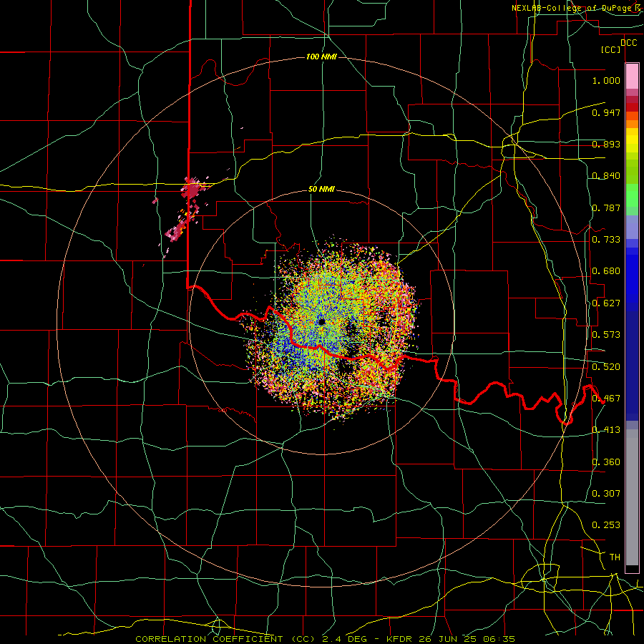Click the 0.413 scale value
Screen dimensions: 644x644
[606, 430]
